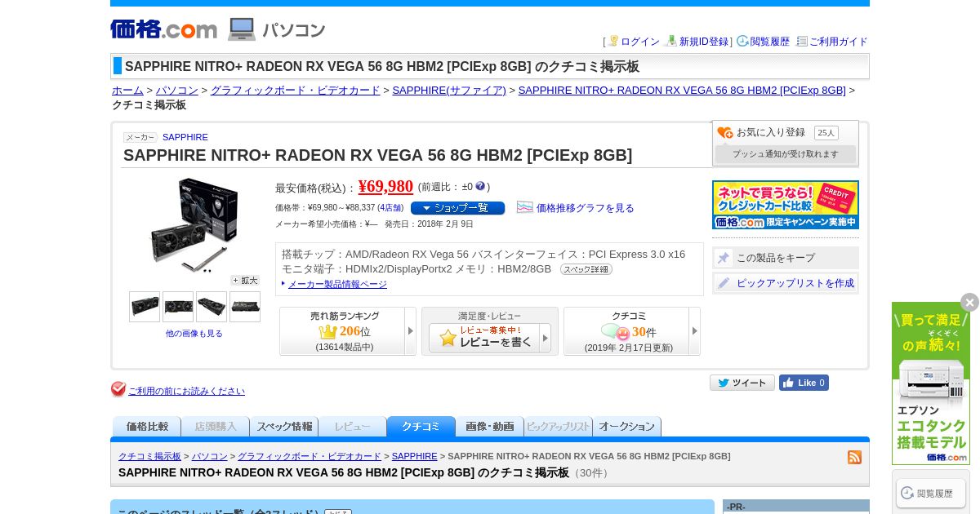Close the Epson side advertisement
Image resolution: width=980 pixels, height=514 pixels.
click(969, 303)
